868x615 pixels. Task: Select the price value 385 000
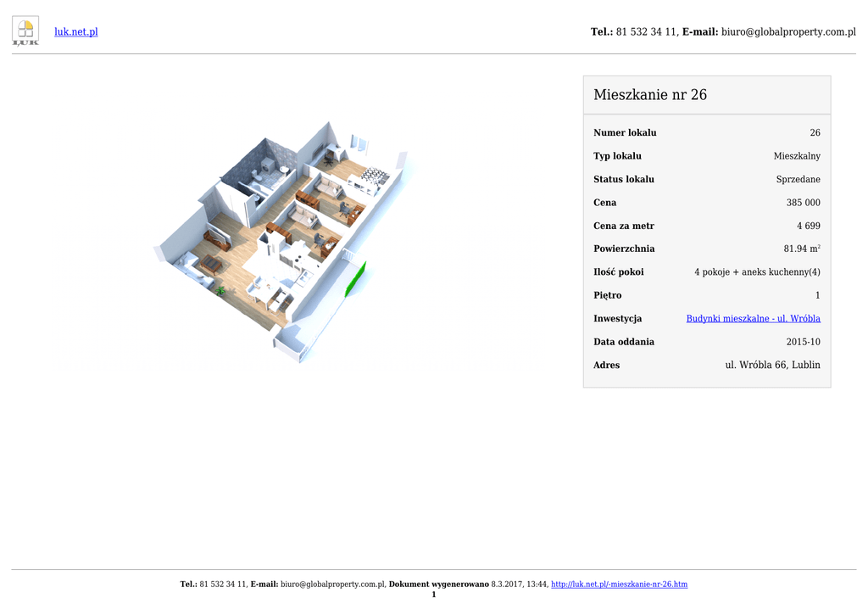click(x=803, y=203)
